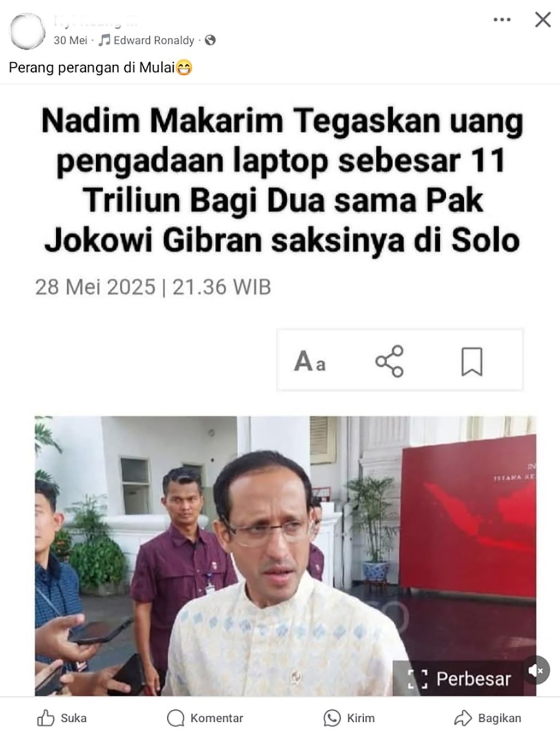This screenshot has width=560, height=742.
Task: Click the music note icon beside Edward Ronaldy
Action: [x=104, y=40]
